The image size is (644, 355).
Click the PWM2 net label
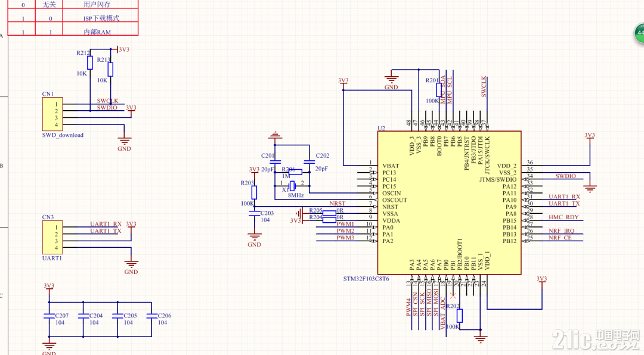coord(345,231)
